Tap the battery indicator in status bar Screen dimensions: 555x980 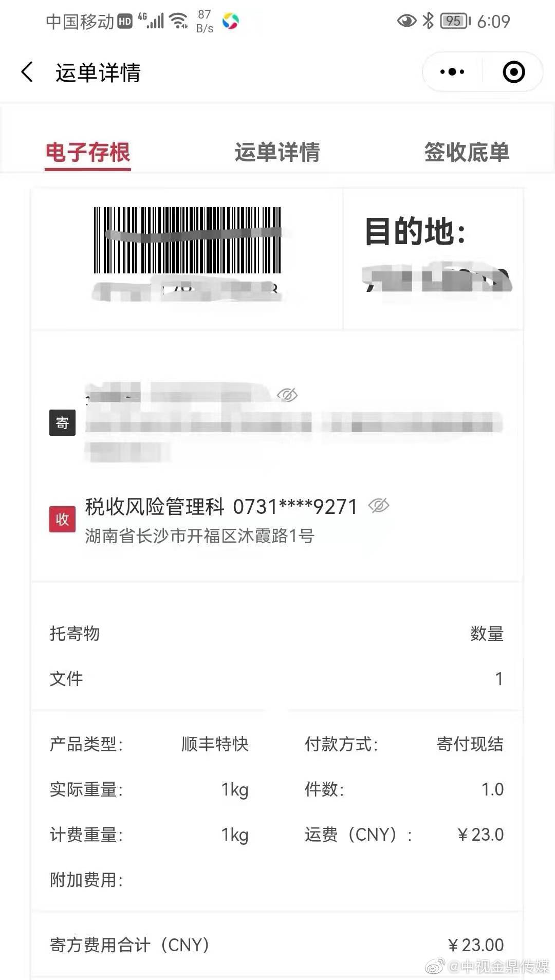coord(455,21)
